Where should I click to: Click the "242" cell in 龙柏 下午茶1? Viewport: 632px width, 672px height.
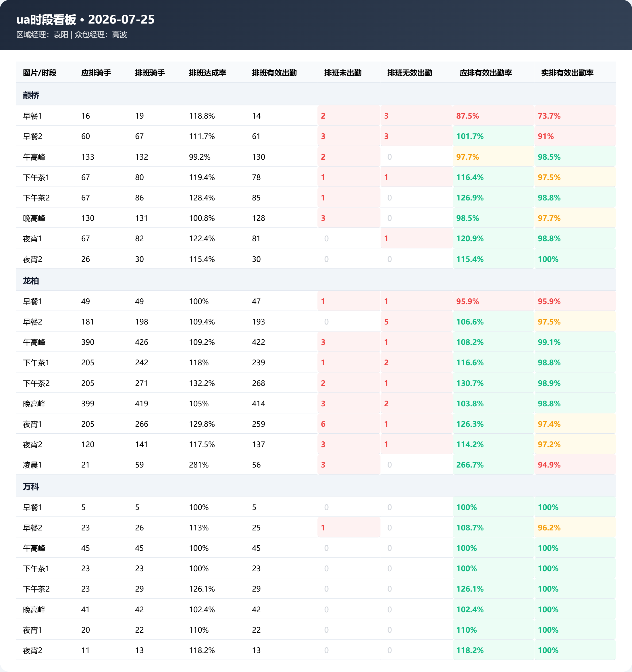click(141, 363)
